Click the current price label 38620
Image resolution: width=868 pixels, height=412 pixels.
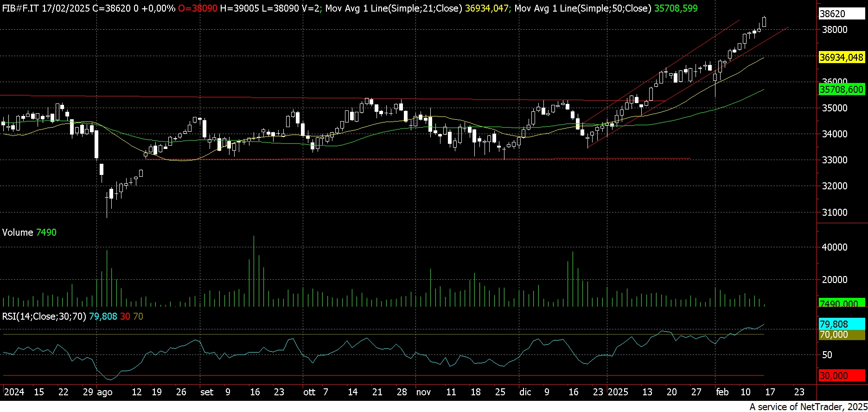(842, 14)
